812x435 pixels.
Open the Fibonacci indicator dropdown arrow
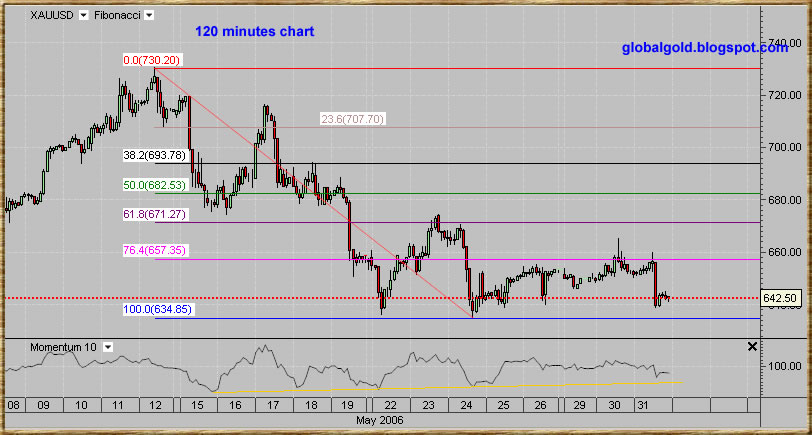click(149, 16)
